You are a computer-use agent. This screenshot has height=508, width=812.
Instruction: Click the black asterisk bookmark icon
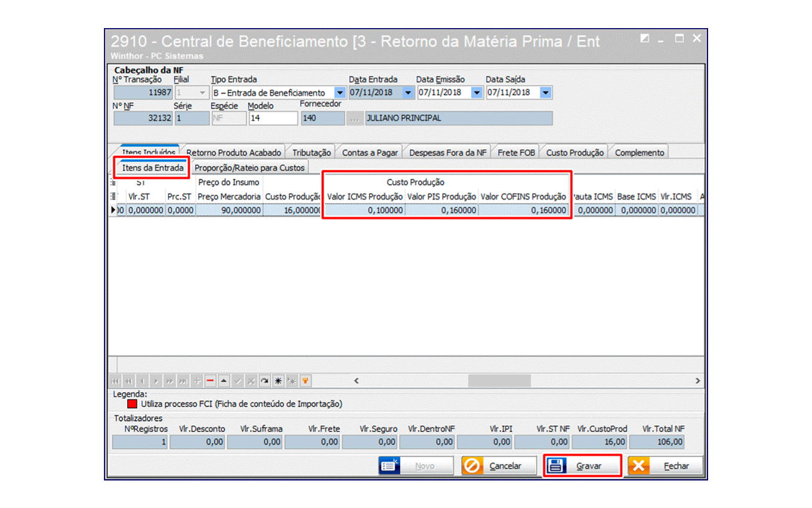[278, 381]
